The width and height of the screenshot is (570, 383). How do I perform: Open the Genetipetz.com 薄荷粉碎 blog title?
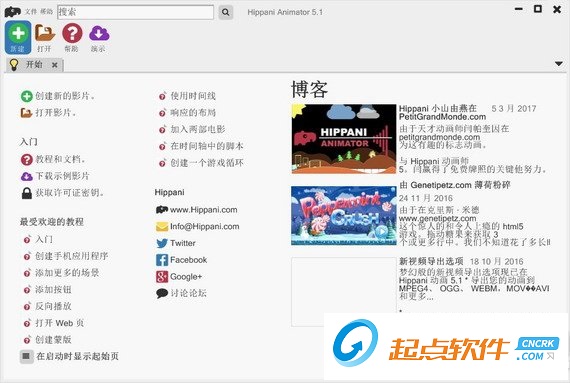coord(455,185)
